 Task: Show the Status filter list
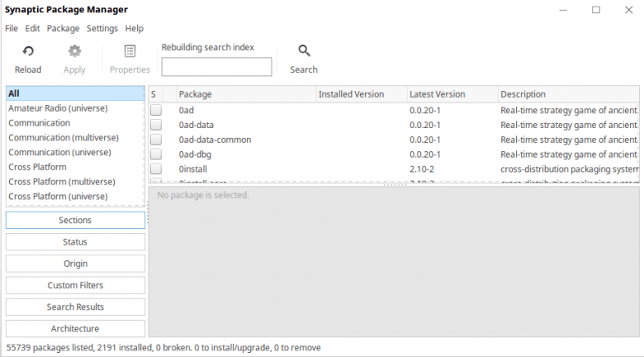point(75,242)
